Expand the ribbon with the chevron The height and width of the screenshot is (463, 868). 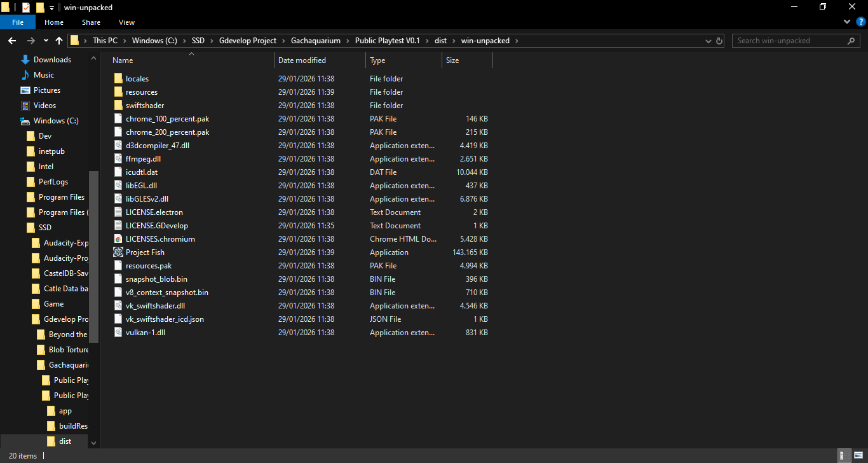[846, 22]
